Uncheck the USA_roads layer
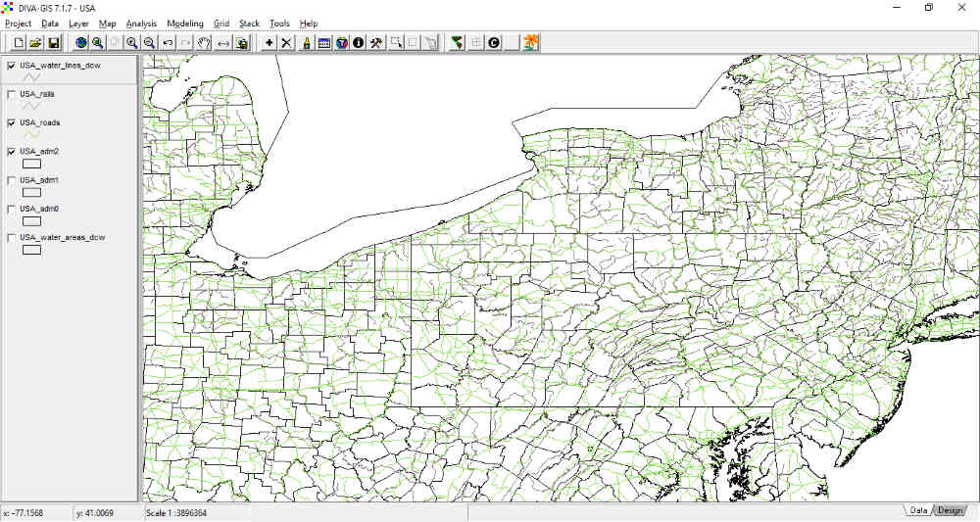Screen dimensions: 980x522 [x=11, y=123]
